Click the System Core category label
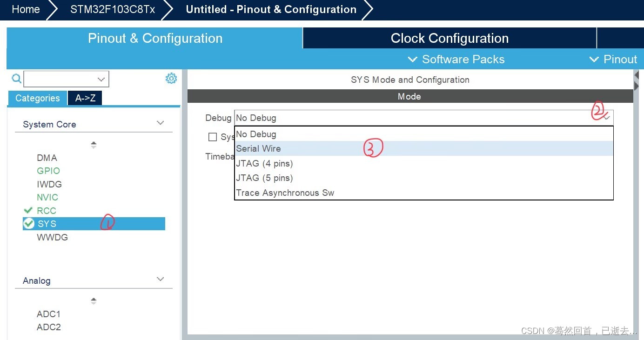The width and height of the screenshot is (644, 340). point(49,124)
